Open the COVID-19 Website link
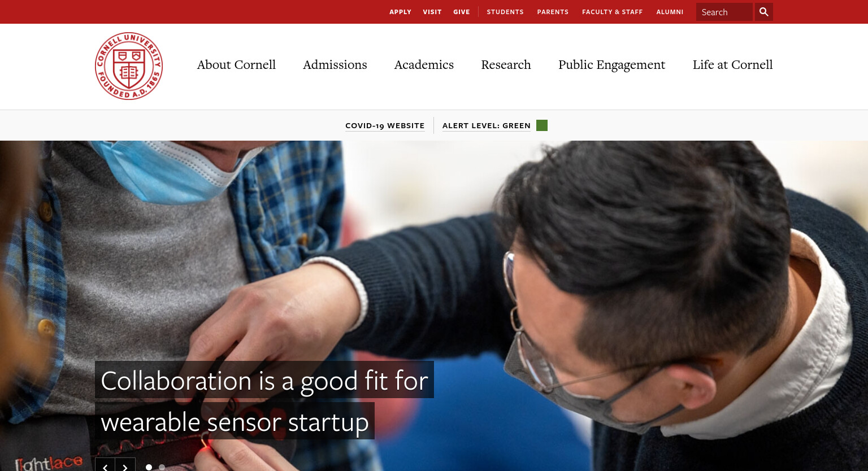 [385, 126]
